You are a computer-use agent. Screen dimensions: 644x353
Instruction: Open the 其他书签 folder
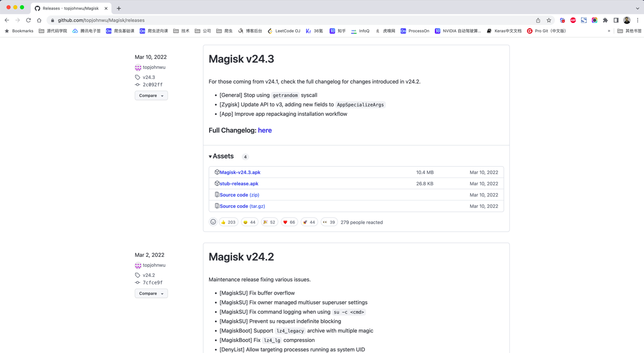(x=629, y=31)
